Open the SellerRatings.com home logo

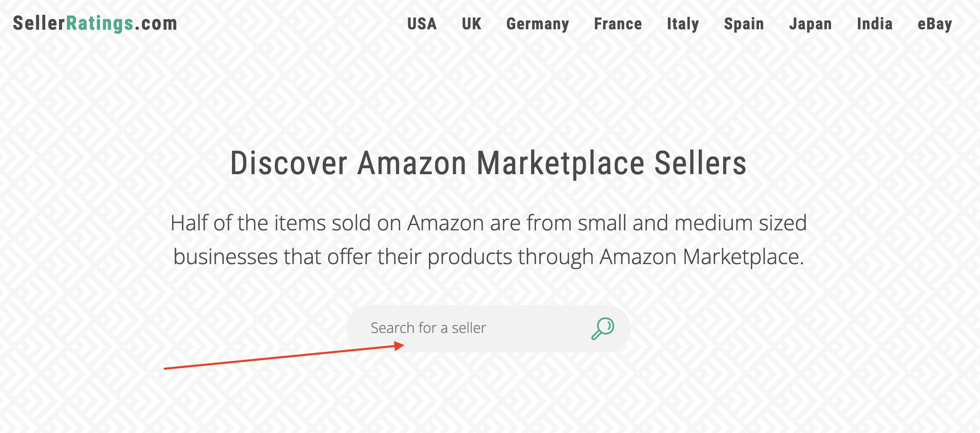(95, 24)
